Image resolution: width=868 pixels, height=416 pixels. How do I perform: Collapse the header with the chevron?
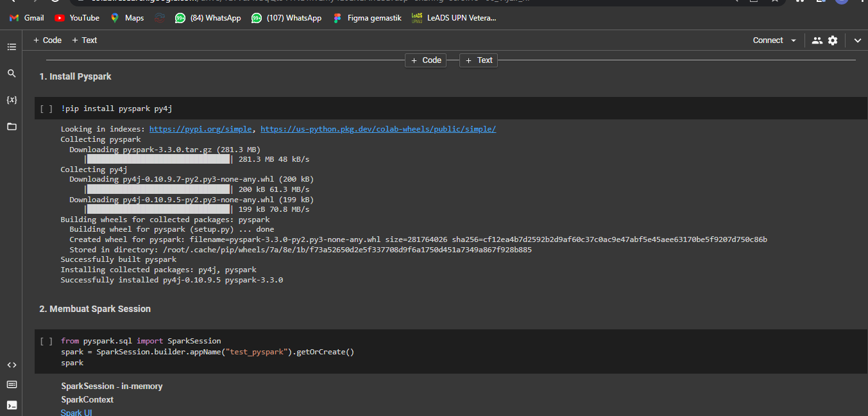point(858,40)
